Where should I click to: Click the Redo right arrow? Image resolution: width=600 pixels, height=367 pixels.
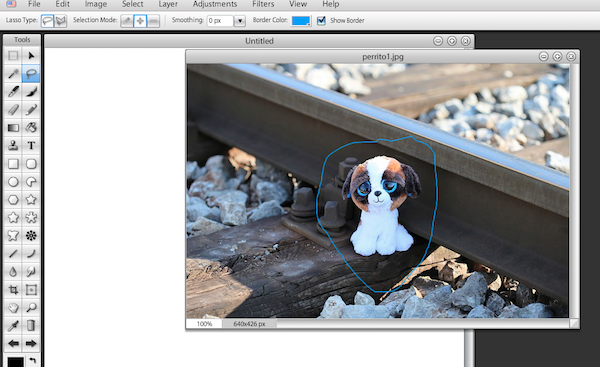tap(31, 344)
